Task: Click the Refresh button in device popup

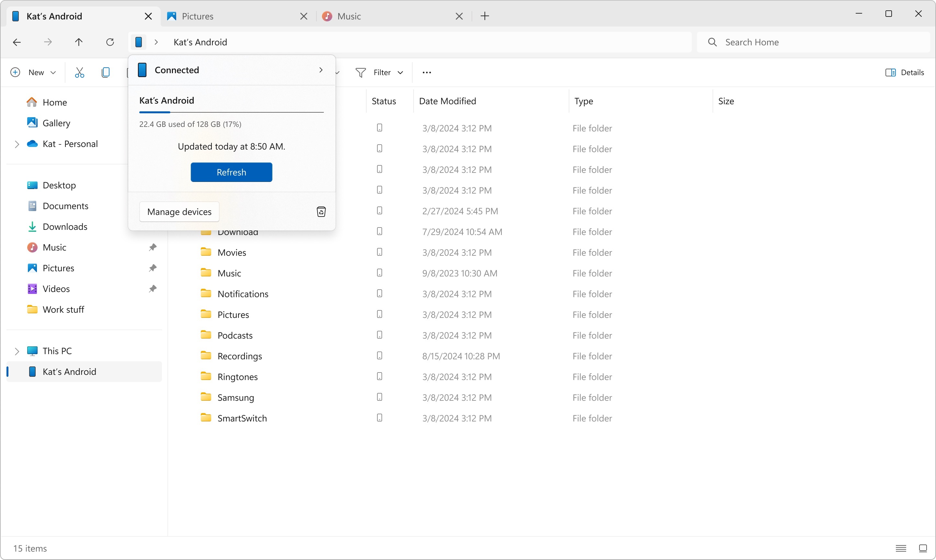Action: point(231,172)
